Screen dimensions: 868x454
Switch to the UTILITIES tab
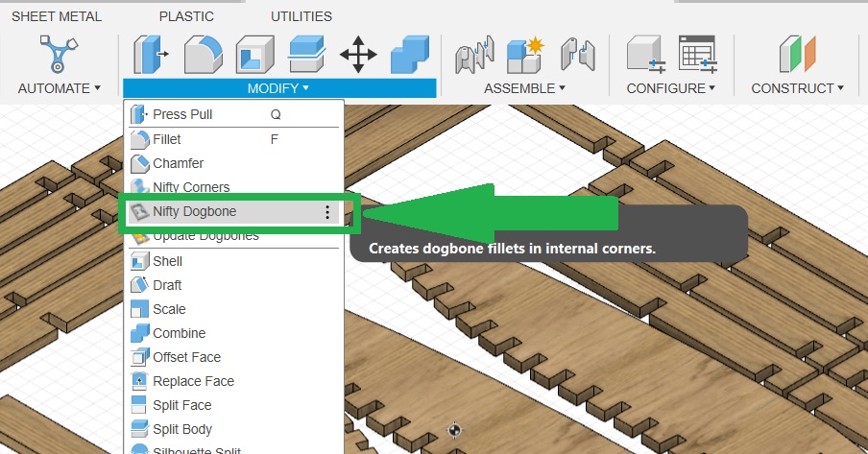(301, 16)
